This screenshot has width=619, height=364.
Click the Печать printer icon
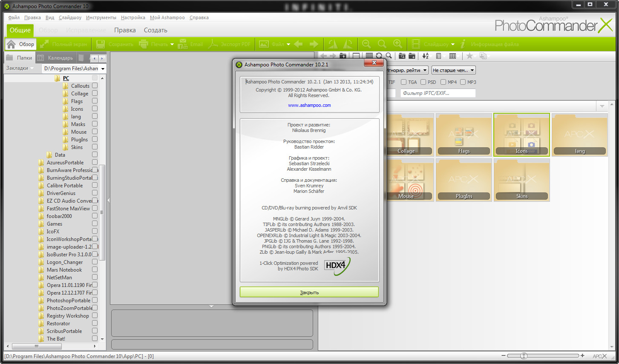[x=143, y=44]
